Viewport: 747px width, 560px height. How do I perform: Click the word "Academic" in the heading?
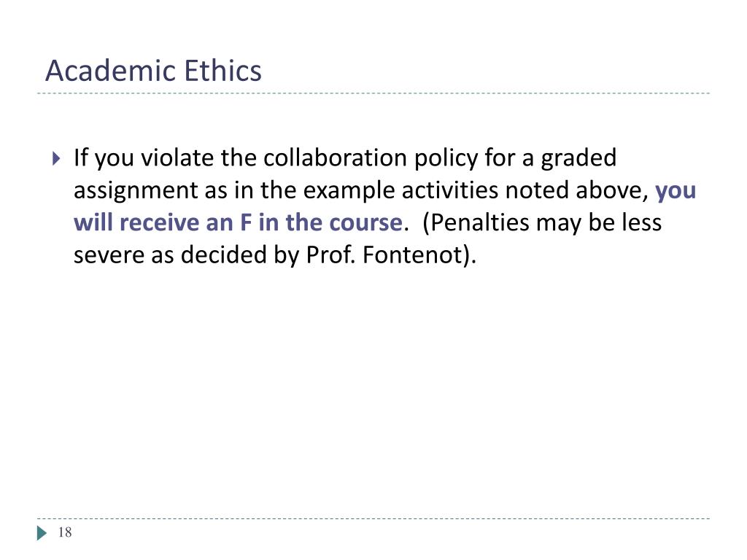pos(111,71)
